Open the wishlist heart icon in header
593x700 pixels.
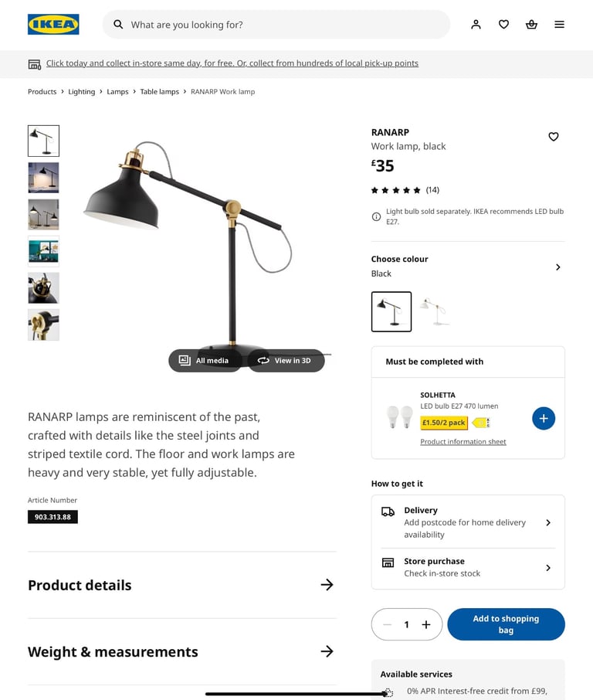click(x=503, y=25)
